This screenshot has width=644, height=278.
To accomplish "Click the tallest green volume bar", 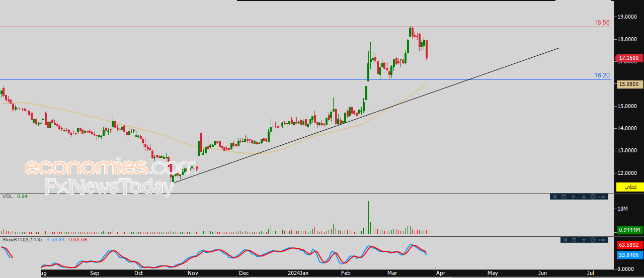I will pos(368,217).
